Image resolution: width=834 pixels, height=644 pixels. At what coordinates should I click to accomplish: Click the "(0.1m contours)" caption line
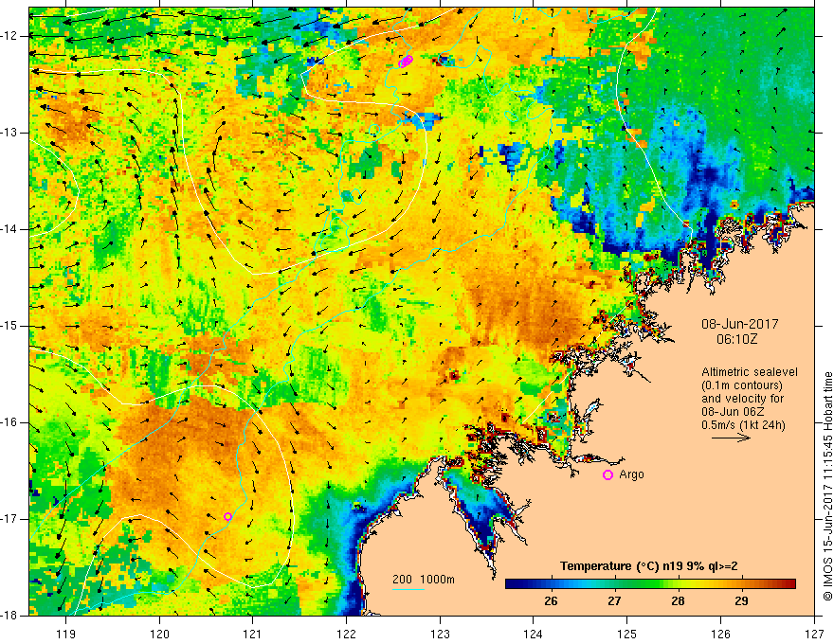pyautogui.click(x=742, y=385)
